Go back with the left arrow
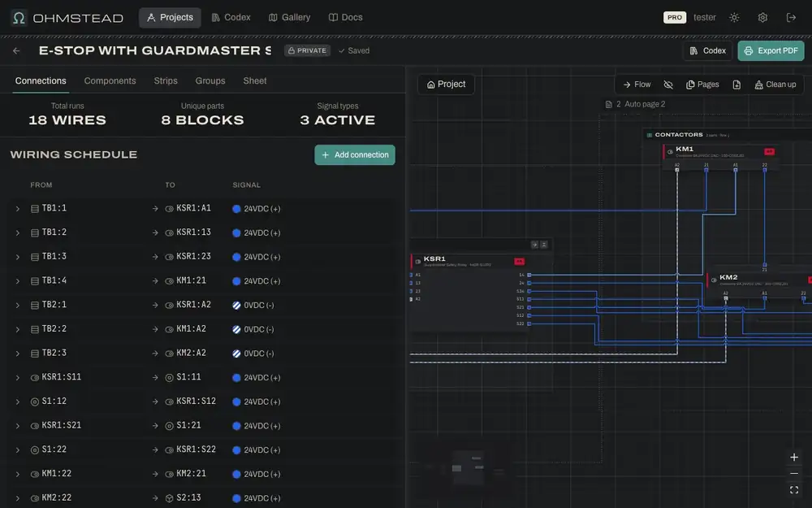 [x=16, y=50]
